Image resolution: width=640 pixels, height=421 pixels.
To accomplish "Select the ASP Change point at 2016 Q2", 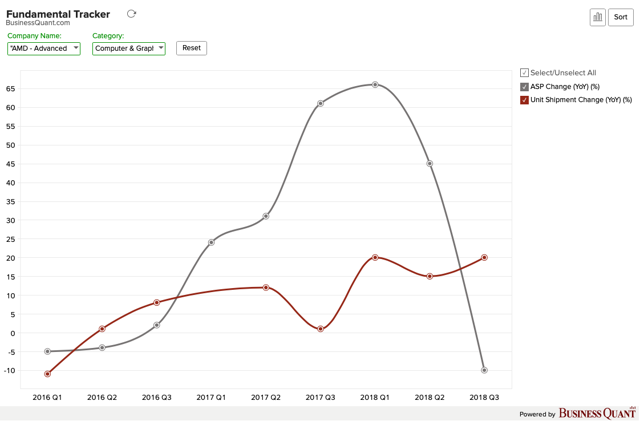I will [x=102, y=347].
